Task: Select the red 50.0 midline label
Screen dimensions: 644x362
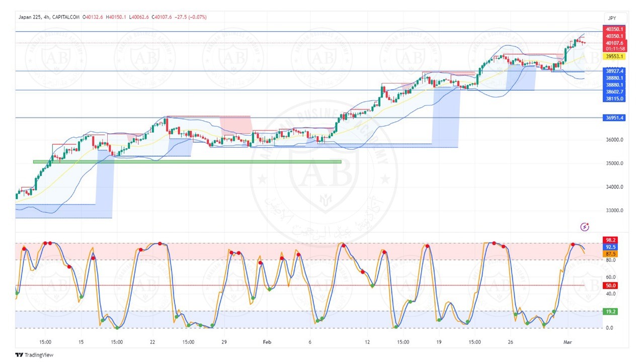Action: tap(610, 286)
